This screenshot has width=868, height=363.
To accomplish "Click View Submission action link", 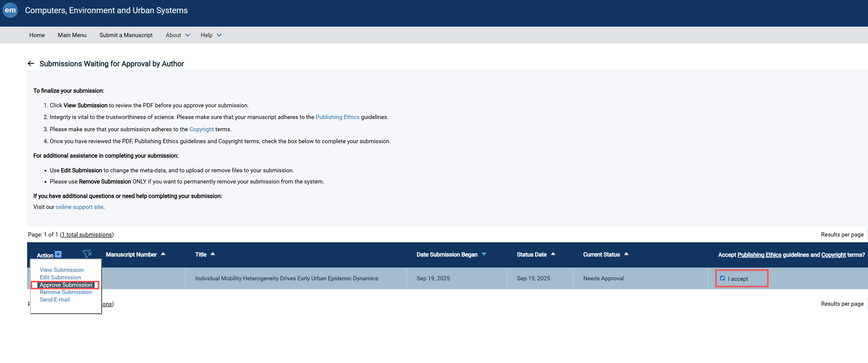I will tap(61, 270).
